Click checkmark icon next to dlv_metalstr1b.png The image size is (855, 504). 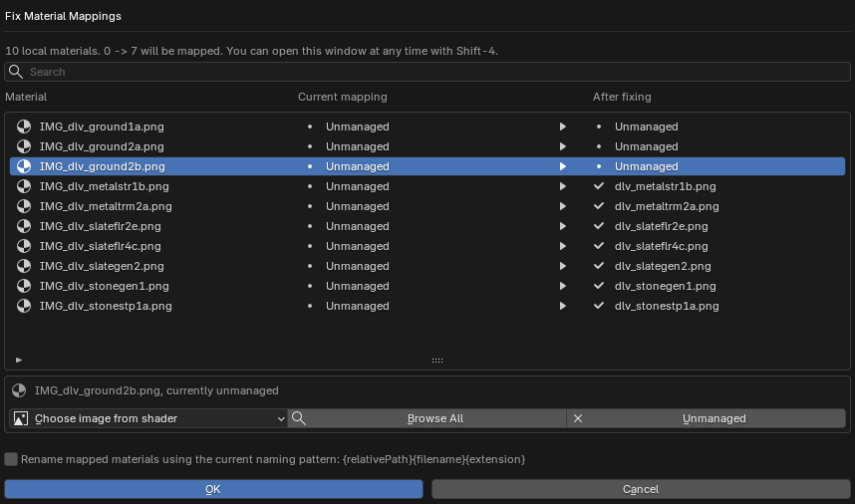(x=599, y=186)
